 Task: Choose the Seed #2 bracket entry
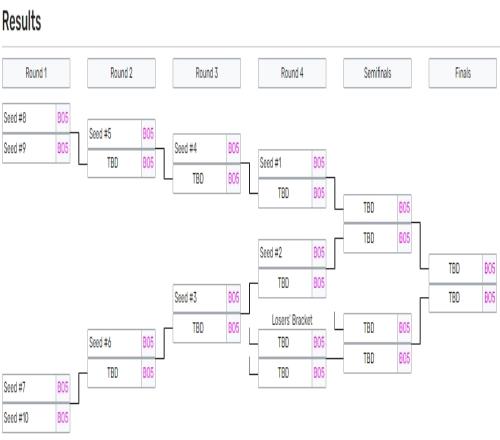pos(292,253)
